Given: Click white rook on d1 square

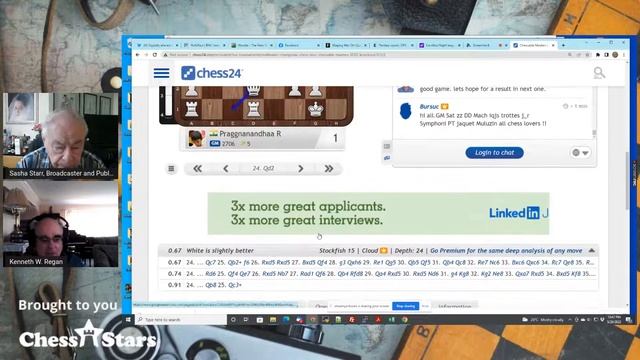Looking at the screenshot, I should (253, 109).
